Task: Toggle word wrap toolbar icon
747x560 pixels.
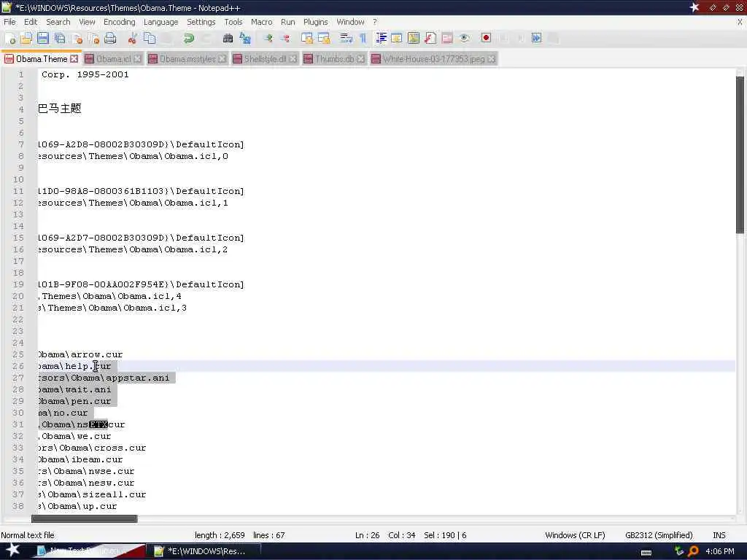Action: [347, 39]
